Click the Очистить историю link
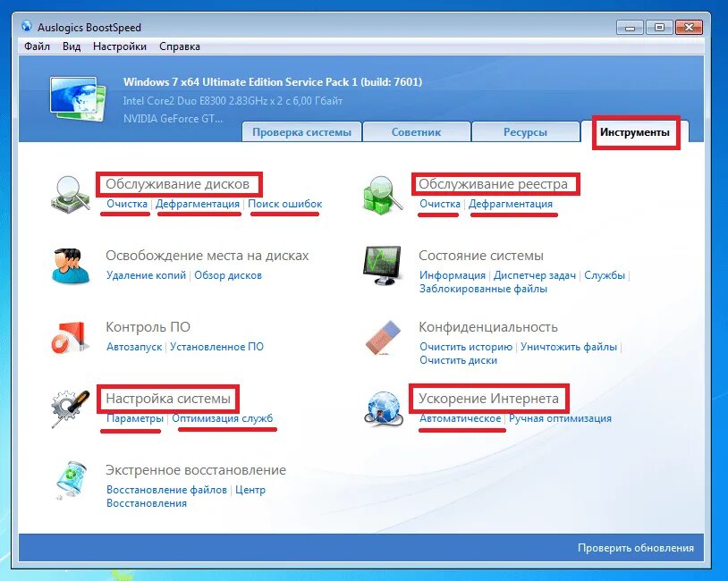 pyautogui.click(x=466, y=347)
